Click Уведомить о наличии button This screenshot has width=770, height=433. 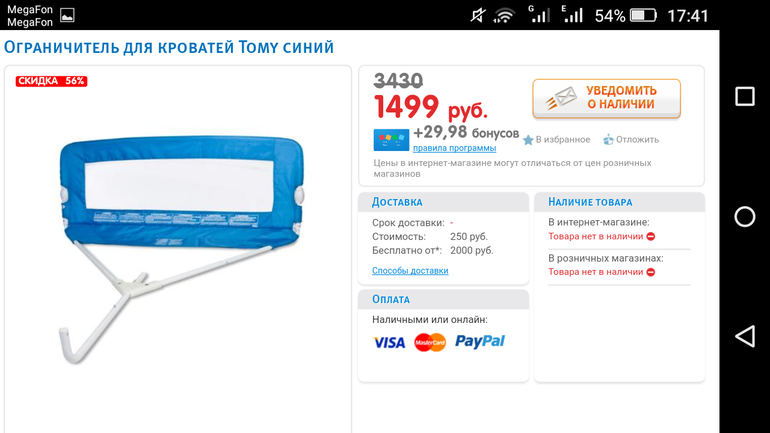(606, 98)
